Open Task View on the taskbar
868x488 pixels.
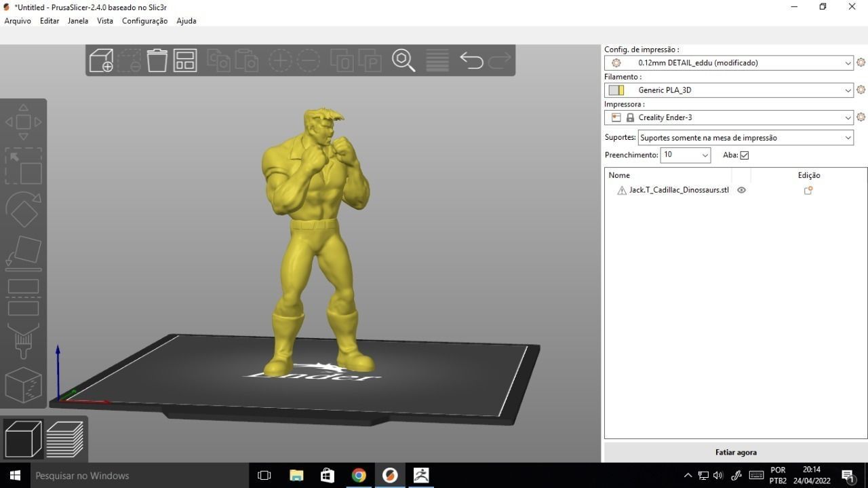pyautogui.click(x=264, y=475)
